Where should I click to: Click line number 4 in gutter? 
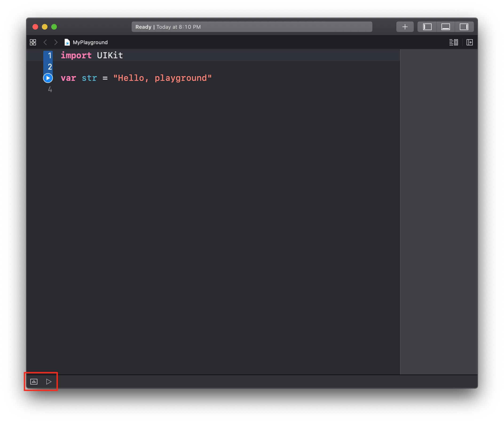(50, 90)
